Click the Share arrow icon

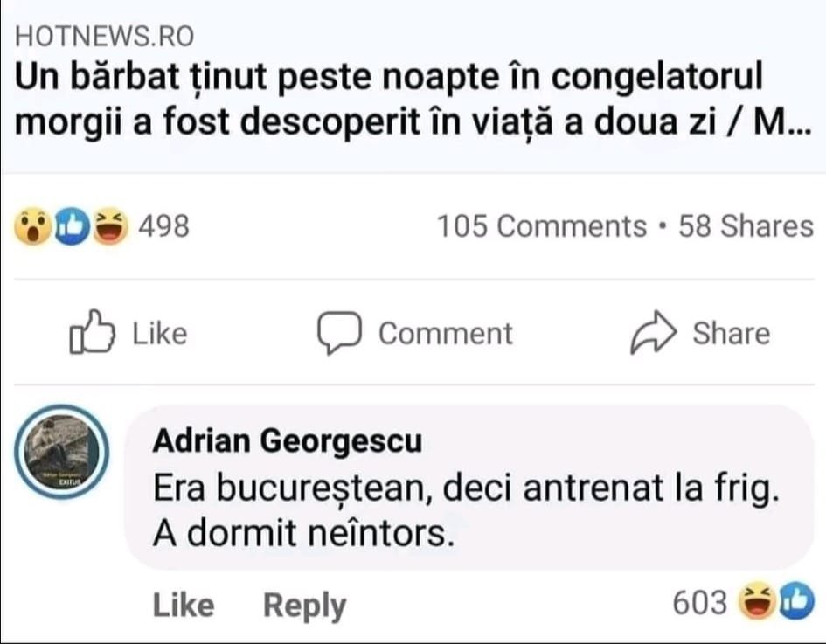click(654, 333)
